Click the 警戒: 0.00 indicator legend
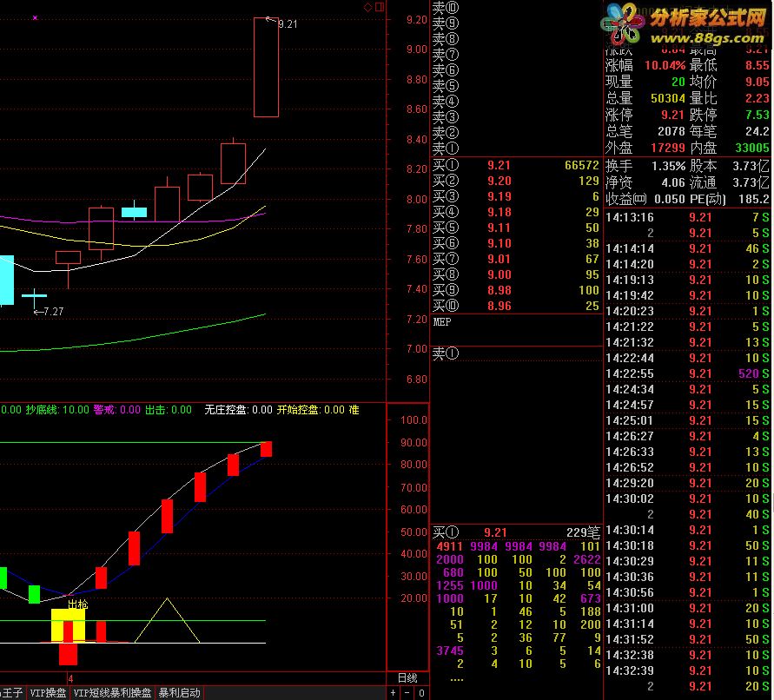774x700 pixels. pyautogui.click(x=117, y=410)
